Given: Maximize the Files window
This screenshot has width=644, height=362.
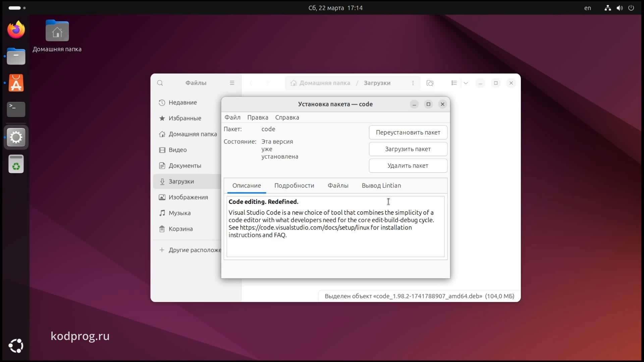Looking at the screenshot, I should 496,83.
